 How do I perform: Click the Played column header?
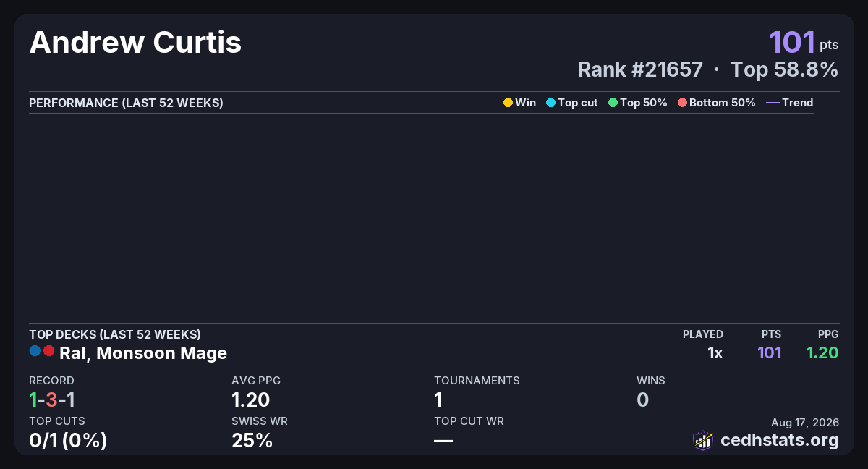click(703, 334)
